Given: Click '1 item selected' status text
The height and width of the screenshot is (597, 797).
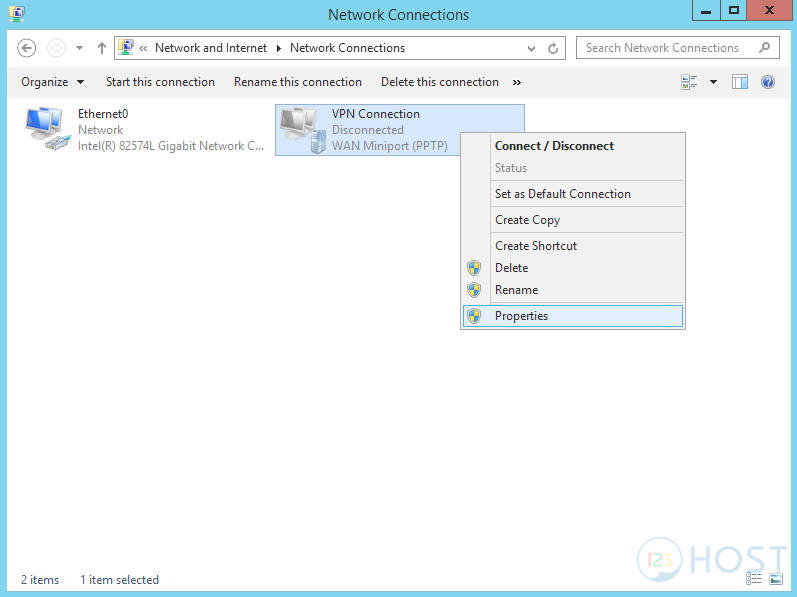Looking at the screenshot, I should (x=119, y=580).
